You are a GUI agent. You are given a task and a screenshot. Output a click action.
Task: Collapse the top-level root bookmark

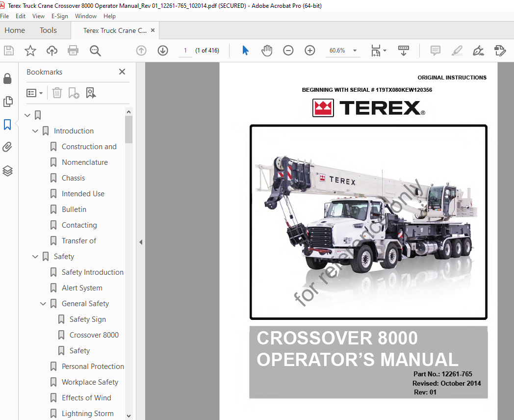27,115
